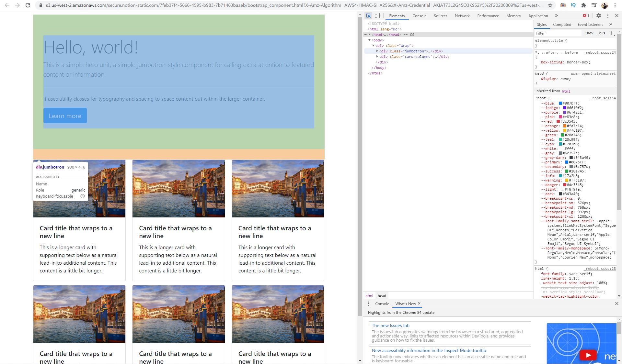Expand the card-columns div node
This screenshot has width=622, height=364.
377,57
